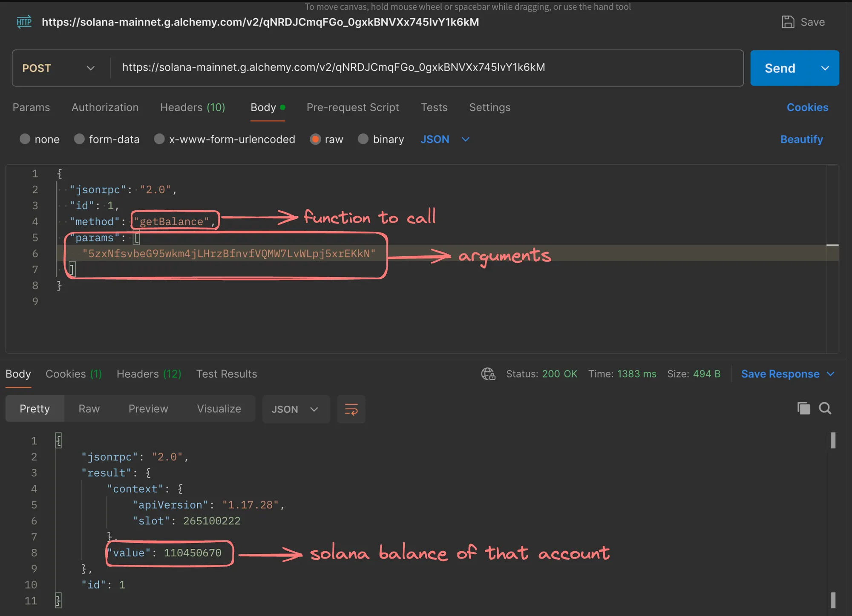Viewport: 852px width, 616px height.
Task: Click the Save floppy disk icon
Action: [x=788, y=22]
